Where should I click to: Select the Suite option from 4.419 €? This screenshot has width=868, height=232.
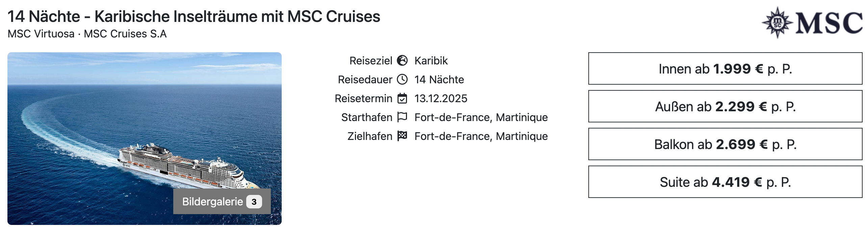point(725,182)
